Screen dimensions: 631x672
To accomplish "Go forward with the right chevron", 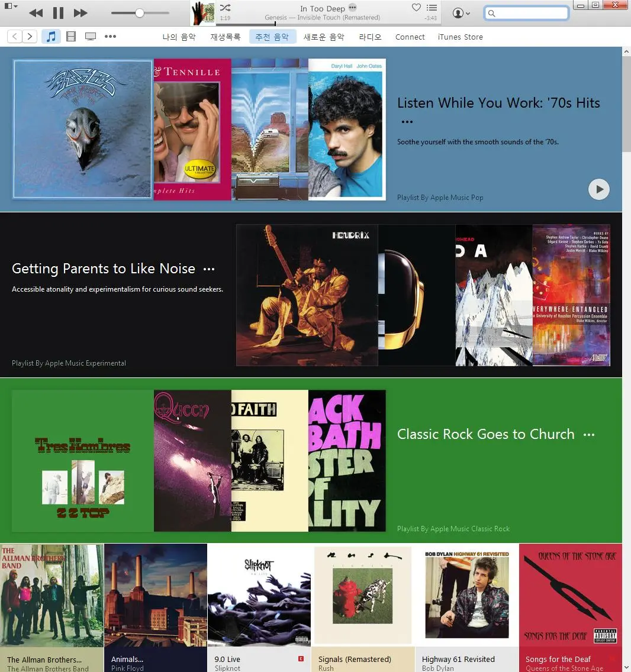I will 29,37.
